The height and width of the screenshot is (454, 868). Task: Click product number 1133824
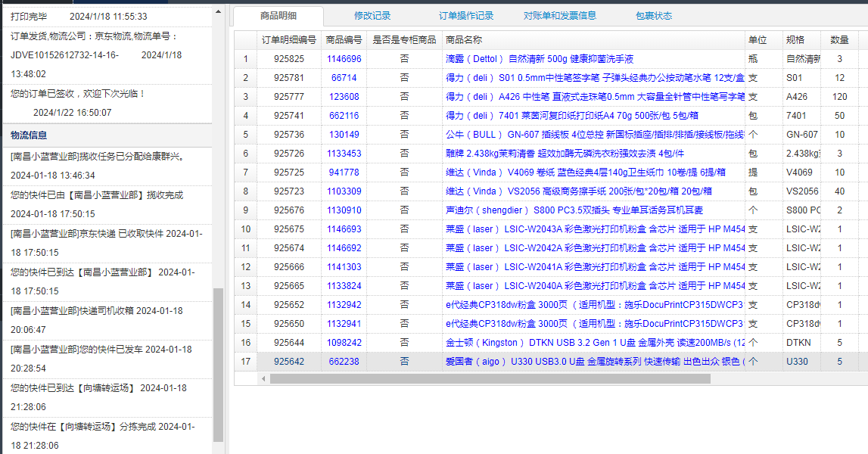click(344, 286)
